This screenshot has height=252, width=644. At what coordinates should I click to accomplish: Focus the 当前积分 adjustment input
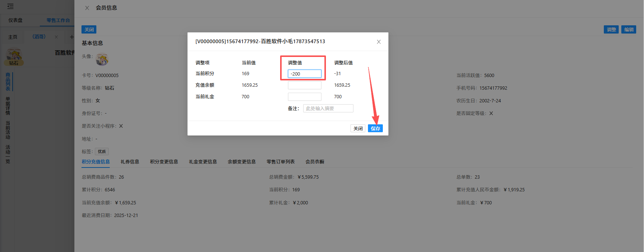tap(305, 74)
